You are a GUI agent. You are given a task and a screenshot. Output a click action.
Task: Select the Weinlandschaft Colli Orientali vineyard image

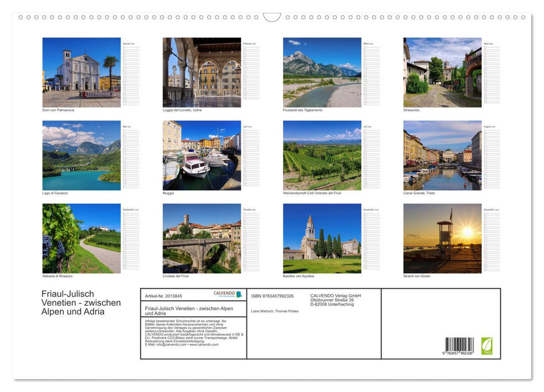pyautogui.click(x=322, y=155)
